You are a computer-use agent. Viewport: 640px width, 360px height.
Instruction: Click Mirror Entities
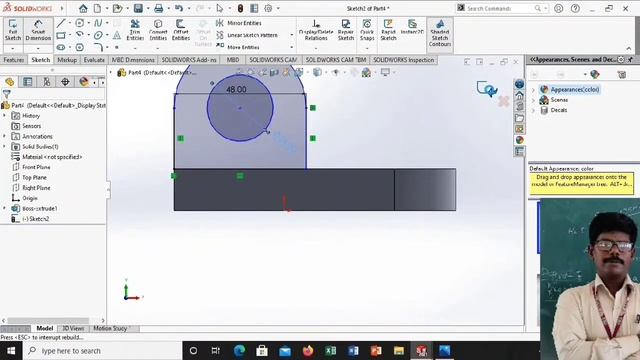point(239,23)
